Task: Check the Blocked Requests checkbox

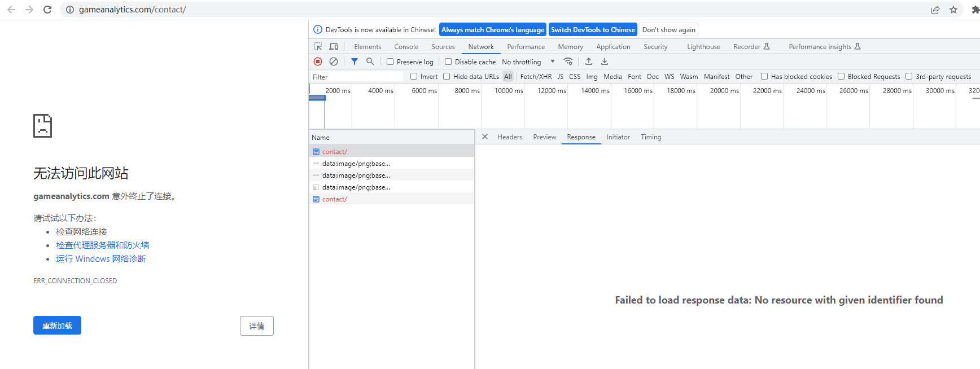Action: (841, 76)
